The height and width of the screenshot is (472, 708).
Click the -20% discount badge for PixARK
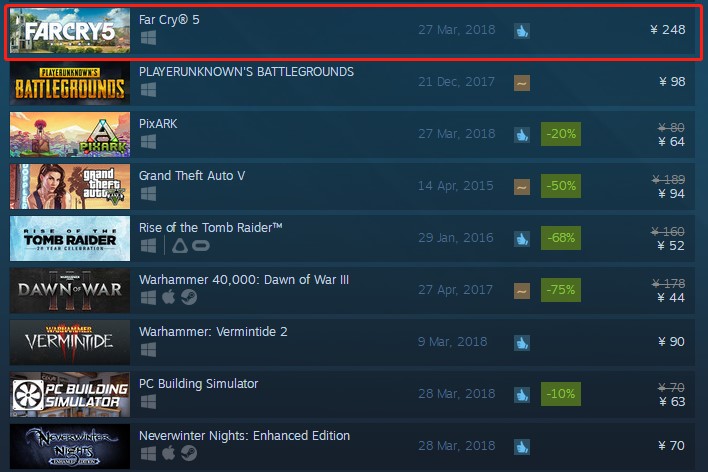(x=561, y=134)
